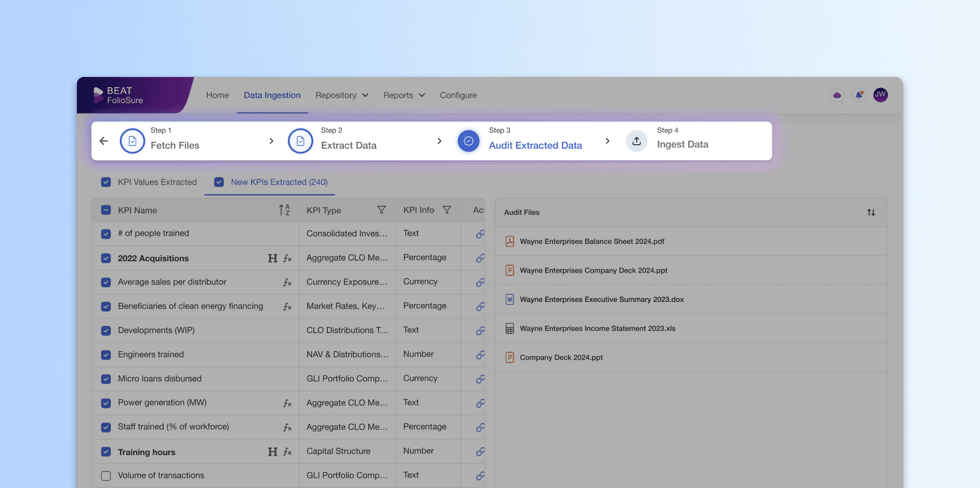The width and height of the screenshot is (980, 488).
Task: Click link icon for Developments (WIP) row
Action: click(480, 330)
